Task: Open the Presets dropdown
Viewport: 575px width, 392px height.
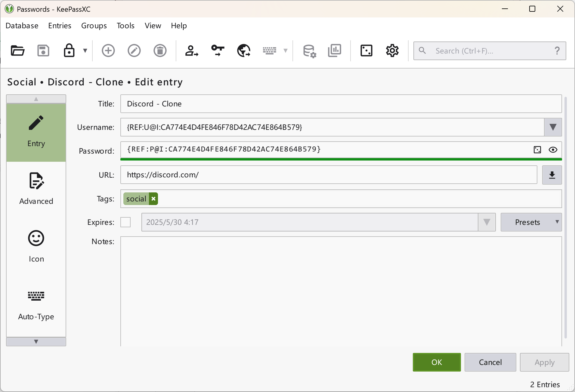Action: 531,222
